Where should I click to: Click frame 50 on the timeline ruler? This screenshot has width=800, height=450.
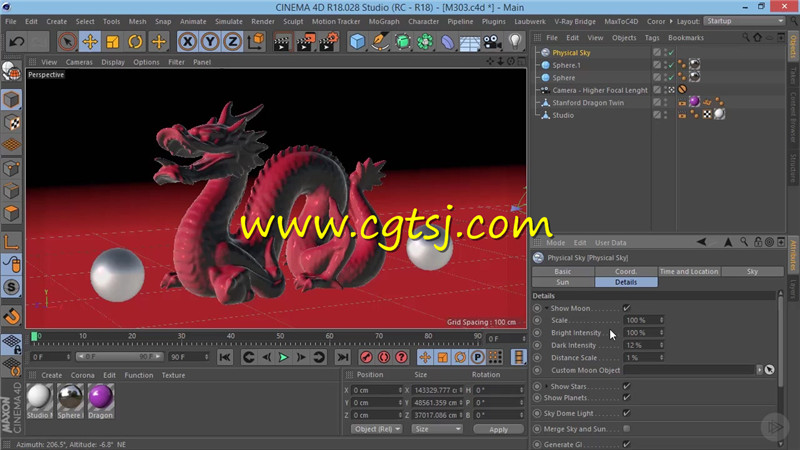(x=280, y=337)
